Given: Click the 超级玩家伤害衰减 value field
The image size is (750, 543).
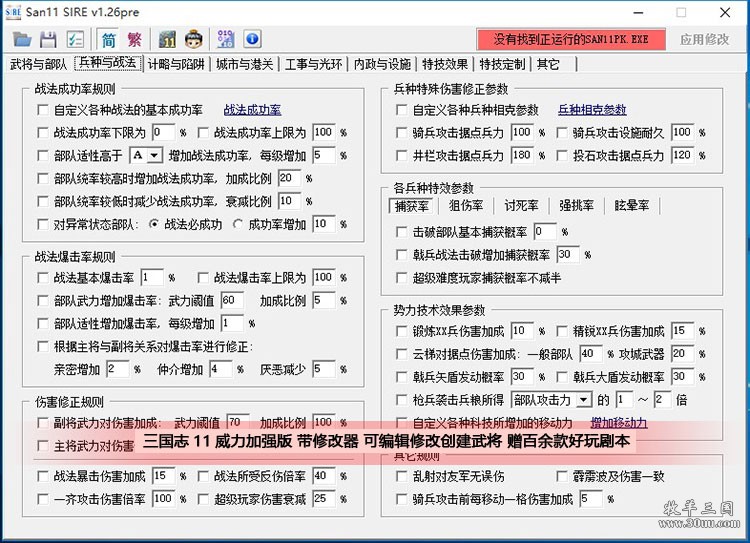Looking at the screenshot, I should point(324,499).
